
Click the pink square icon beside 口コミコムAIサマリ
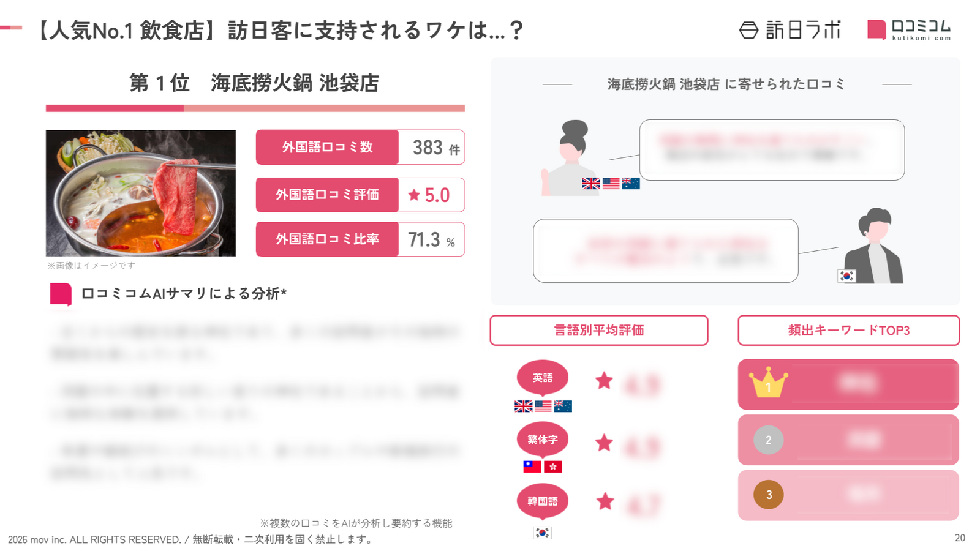tap(61, 294)
